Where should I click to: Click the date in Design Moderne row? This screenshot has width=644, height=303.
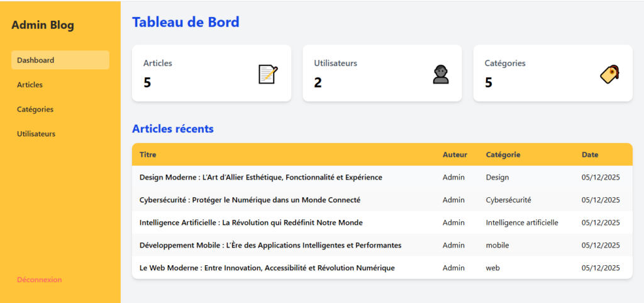601,177
